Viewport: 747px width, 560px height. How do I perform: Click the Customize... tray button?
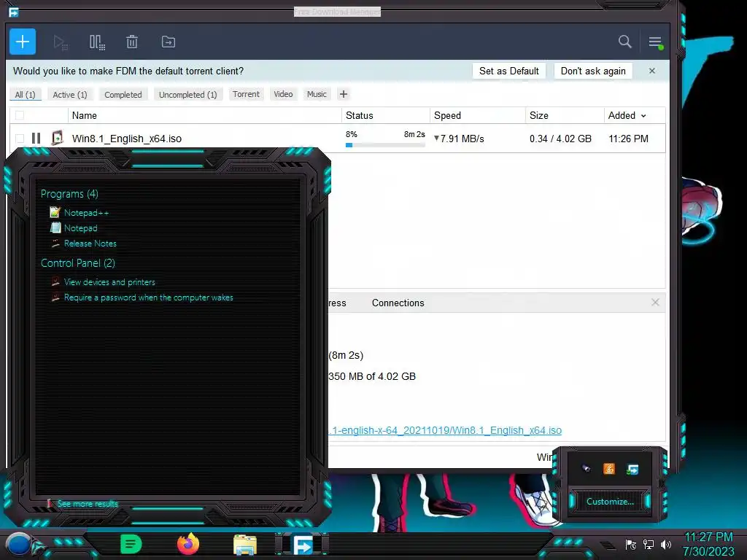610,502
